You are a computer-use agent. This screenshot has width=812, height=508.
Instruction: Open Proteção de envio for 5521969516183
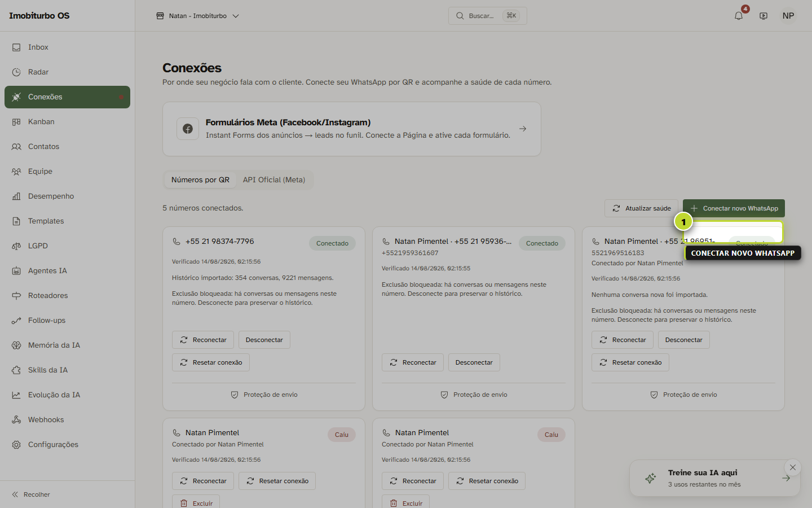[683, 395]
